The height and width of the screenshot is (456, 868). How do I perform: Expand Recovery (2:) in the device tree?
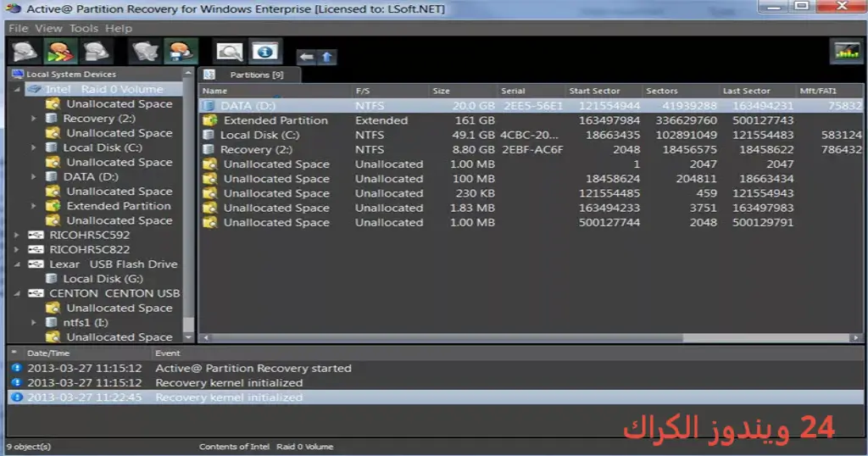click(x=34, y=119)
